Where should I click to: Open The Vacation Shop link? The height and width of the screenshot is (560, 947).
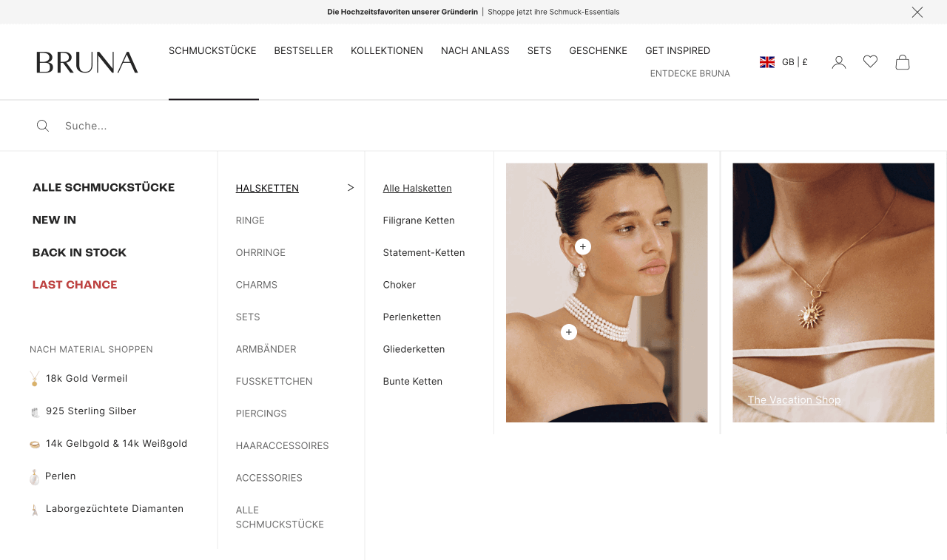pyautogui.click(x=794, y=400)
